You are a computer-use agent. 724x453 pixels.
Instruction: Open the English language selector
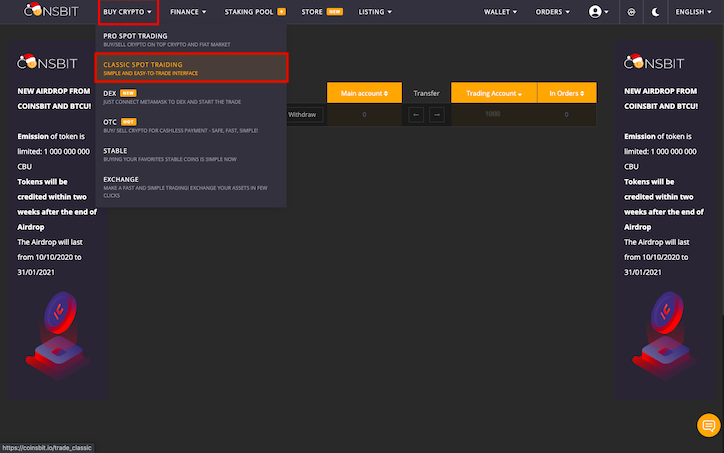click(x=693, y=12)
